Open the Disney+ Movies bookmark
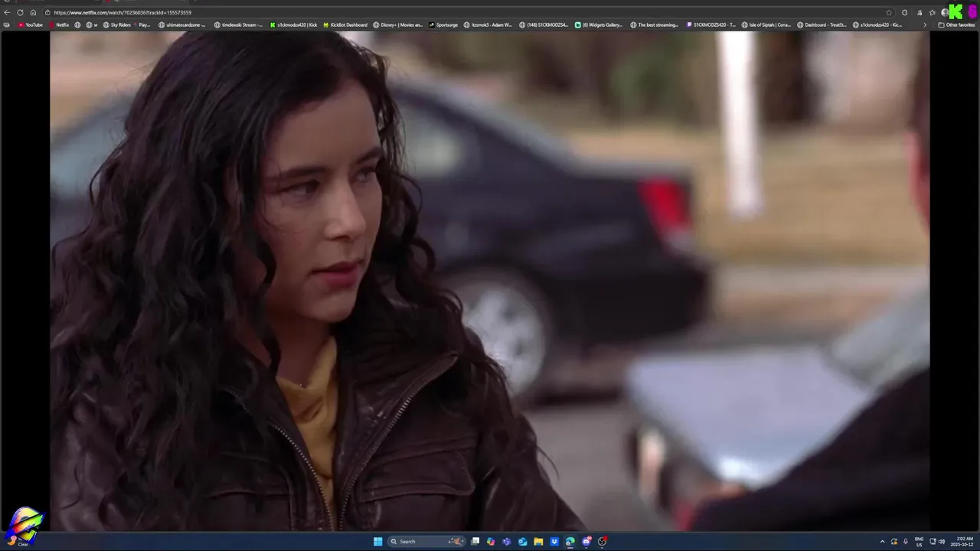 point(397,24)
